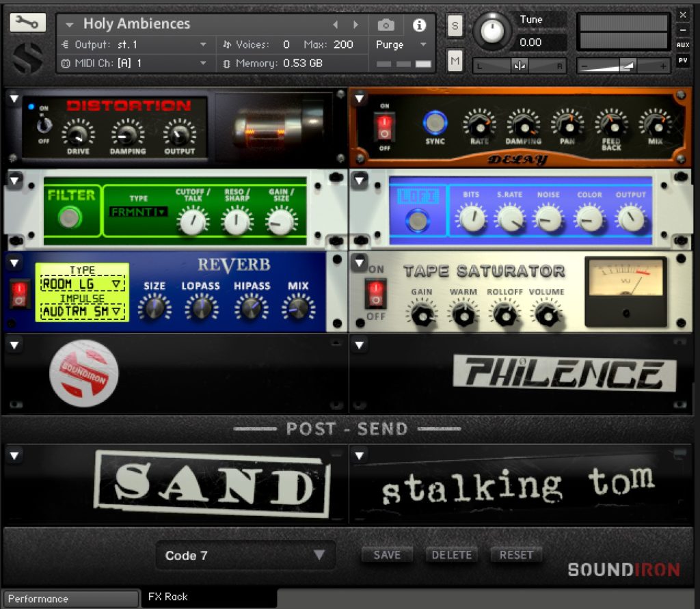
Task: Solo the instrument with S button
Action: (455, 25)
